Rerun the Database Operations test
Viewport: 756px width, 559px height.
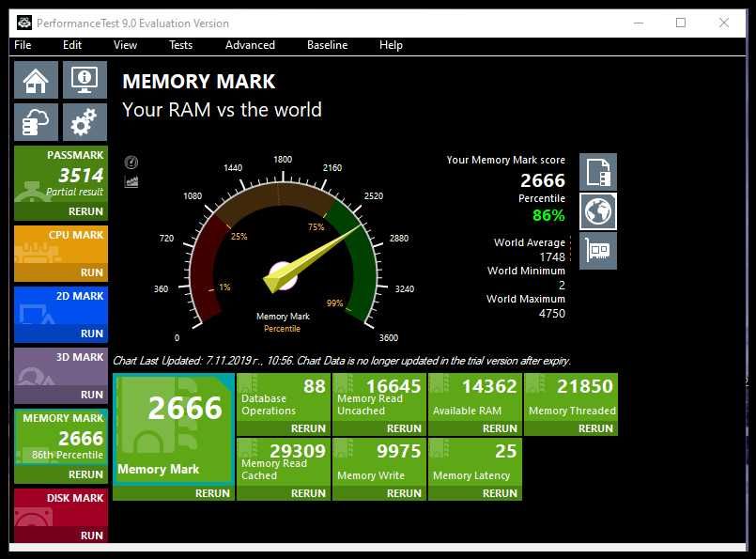[x=308, y=428]
